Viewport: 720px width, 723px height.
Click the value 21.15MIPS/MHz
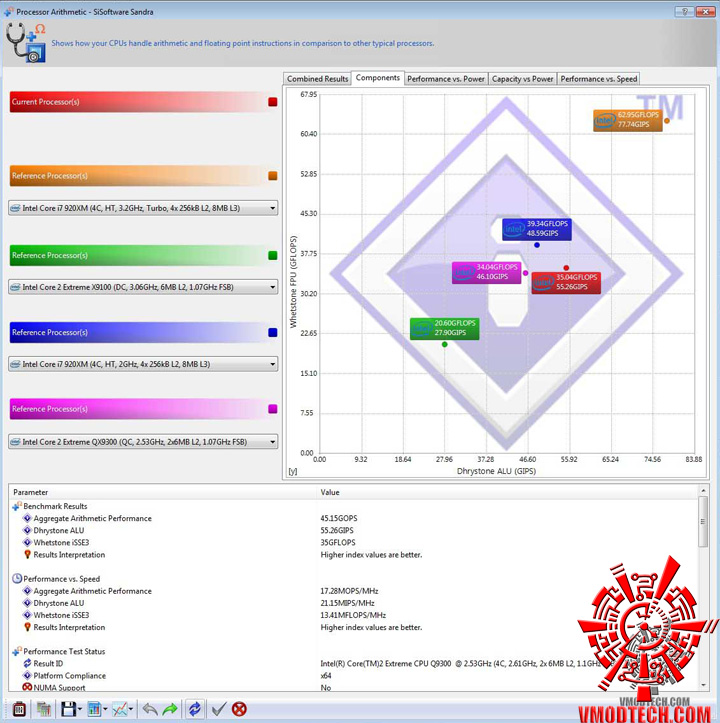347,603
